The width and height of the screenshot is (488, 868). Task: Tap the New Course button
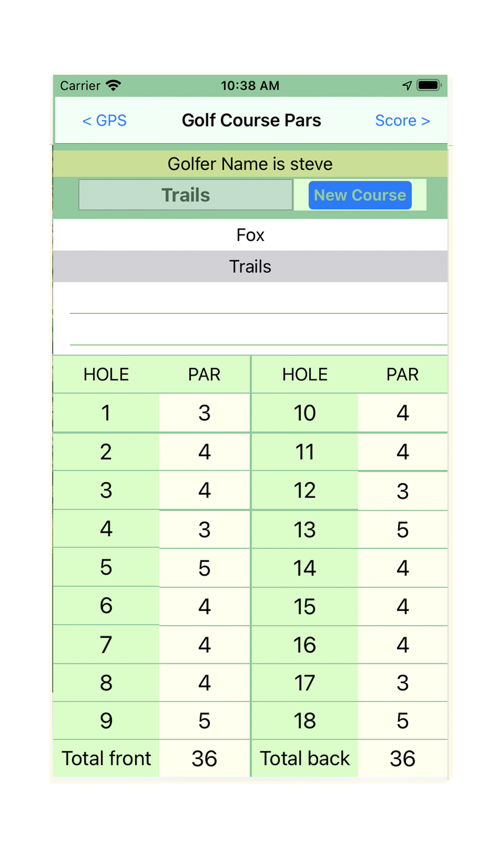[x=360, y=195]
